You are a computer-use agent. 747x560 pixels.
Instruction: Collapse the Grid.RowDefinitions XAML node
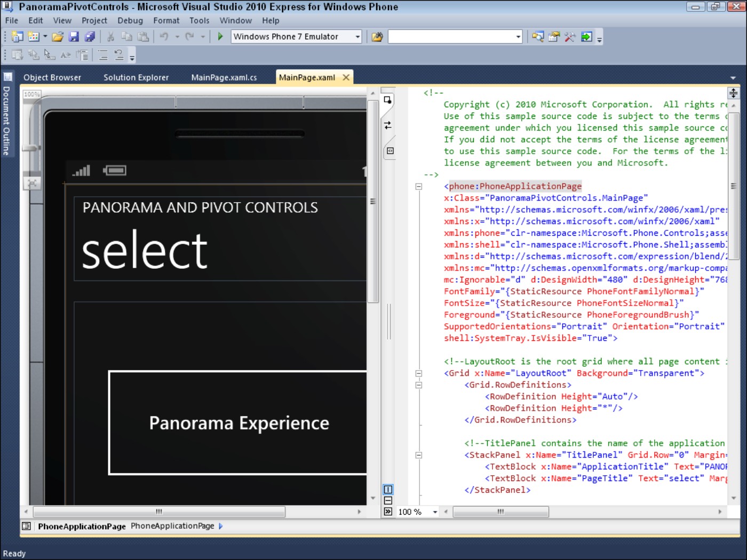point(419,385)
